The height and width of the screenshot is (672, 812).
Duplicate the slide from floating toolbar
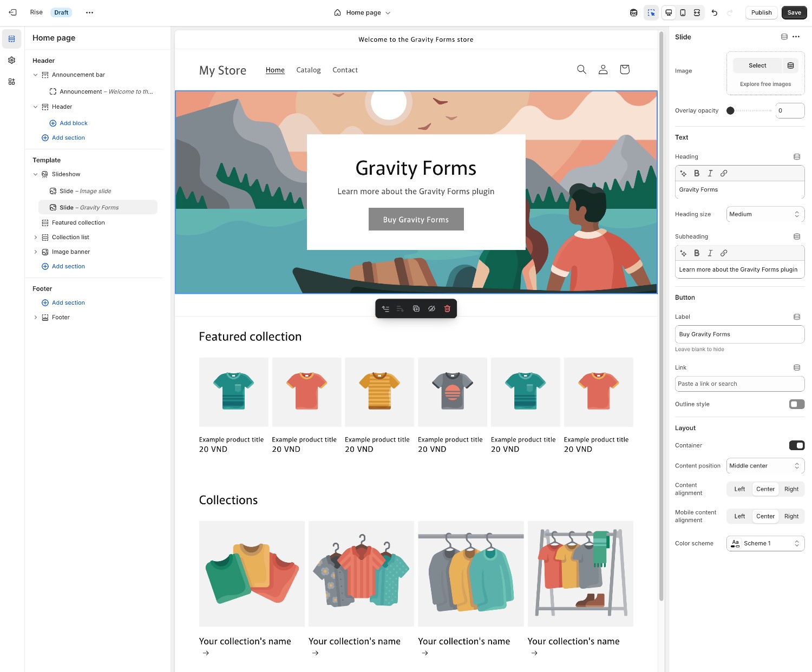point(416,309)
